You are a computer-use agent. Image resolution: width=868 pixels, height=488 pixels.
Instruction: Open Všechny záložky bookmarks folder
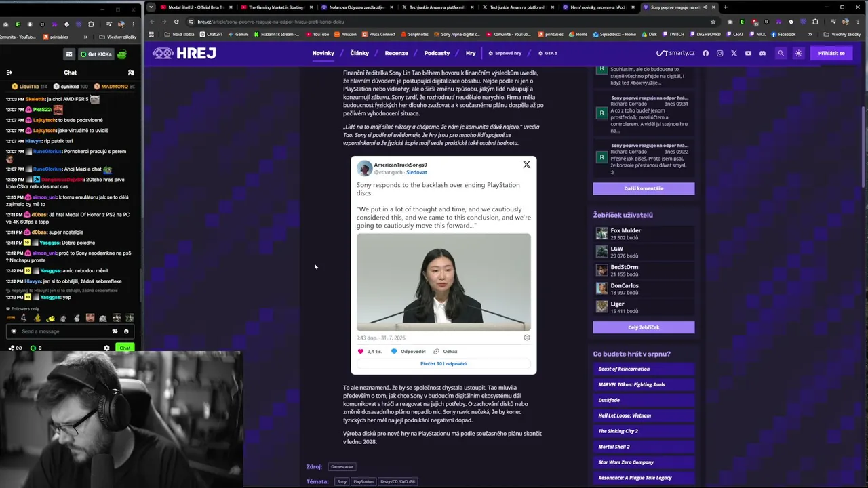click(842, 34)
